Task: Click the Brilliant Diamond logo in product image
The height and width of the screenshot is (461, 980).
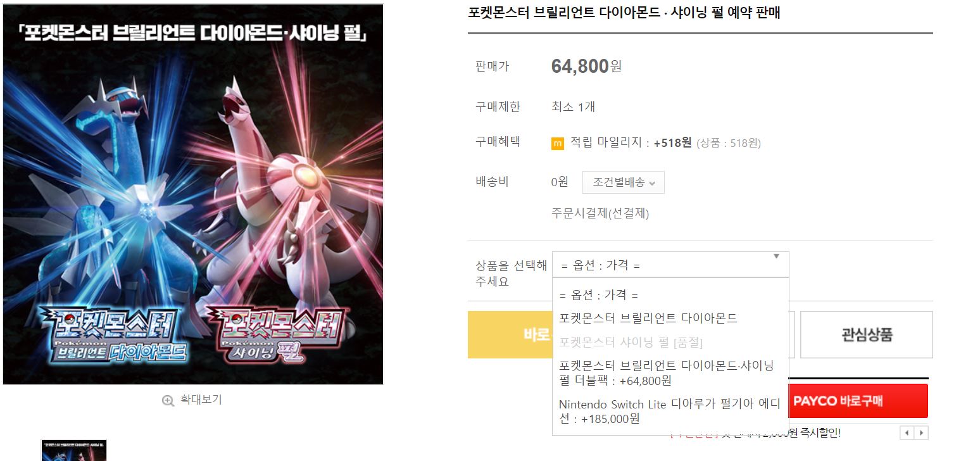Action: tap(115, 334)
